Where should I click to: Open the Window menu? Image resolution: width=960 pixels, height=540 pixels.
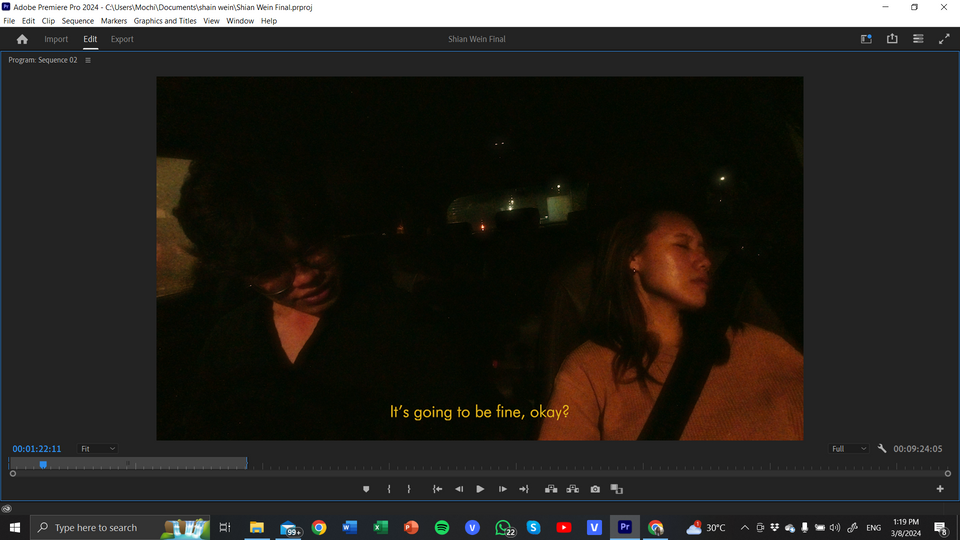240,21
